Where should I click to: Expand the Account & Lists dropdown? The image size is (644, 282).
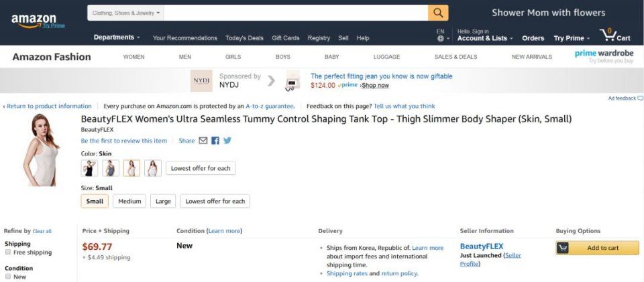(x=484, y=38)
